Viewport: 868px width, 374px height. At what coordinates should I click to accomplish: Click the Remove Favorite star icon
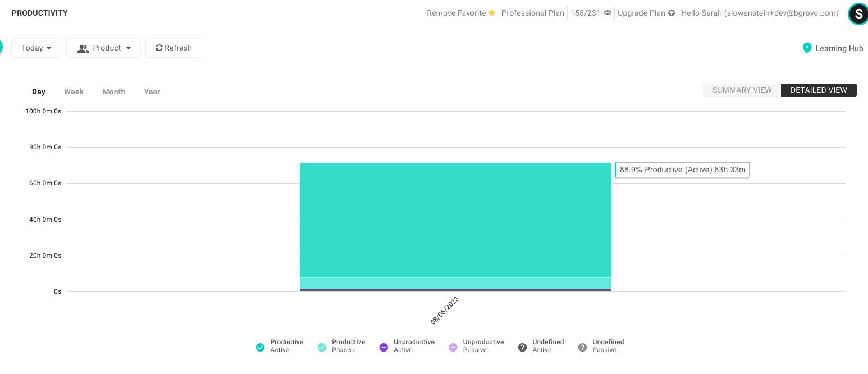pyautogui.click(x=492, y=13)
